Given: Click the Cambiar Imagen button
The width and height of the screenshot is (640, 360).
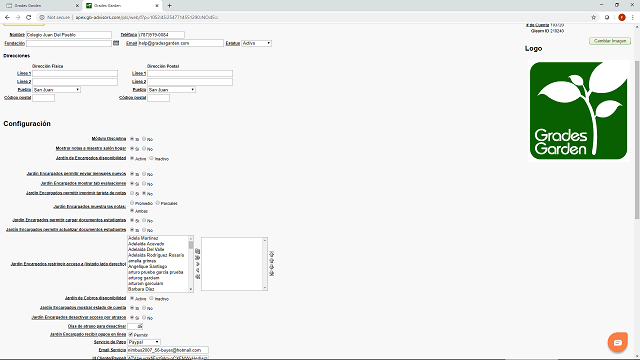Looking at the screenshot, I should [x=610, y=41].
